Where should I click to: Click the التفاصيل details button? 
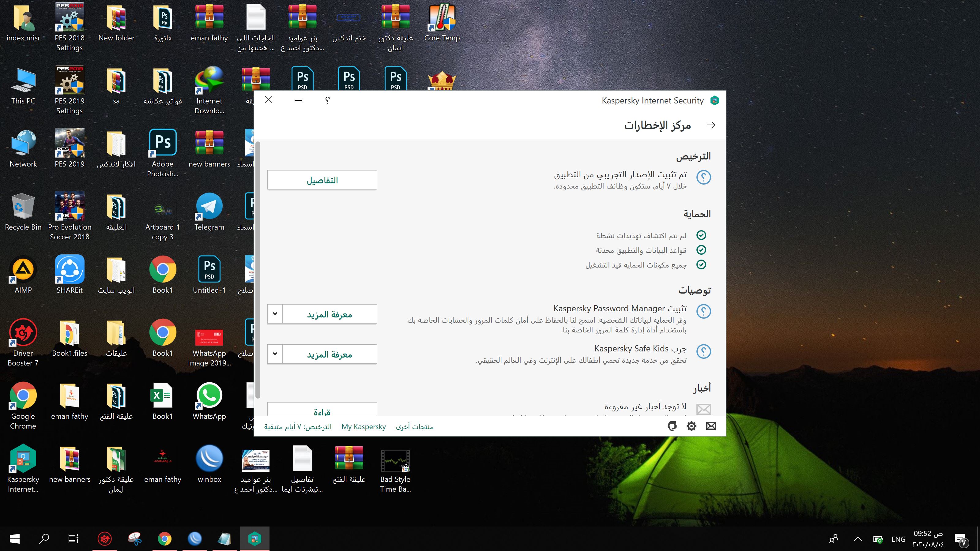coord(322,180)
